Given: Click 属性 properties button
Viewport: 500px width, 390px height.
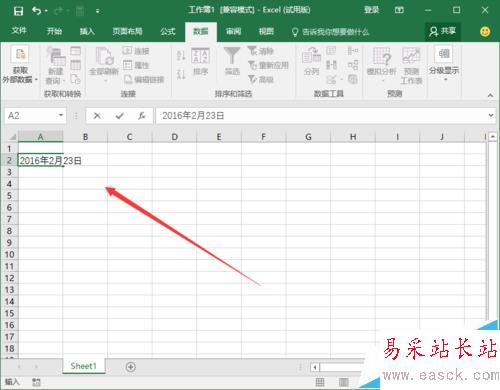Looking at the screenshot, I should pyautogui.click(x=136, y=65).
